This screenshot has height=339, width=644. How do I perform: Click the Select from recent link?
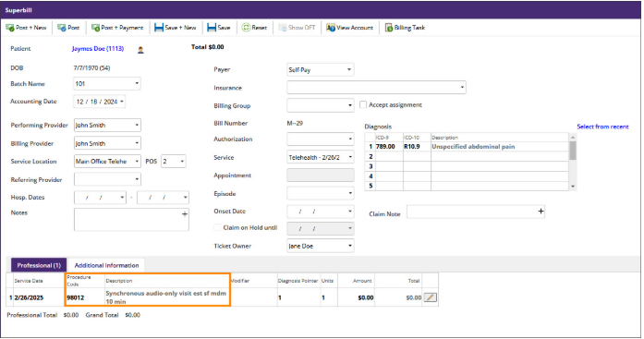click(x=602, y=127)
